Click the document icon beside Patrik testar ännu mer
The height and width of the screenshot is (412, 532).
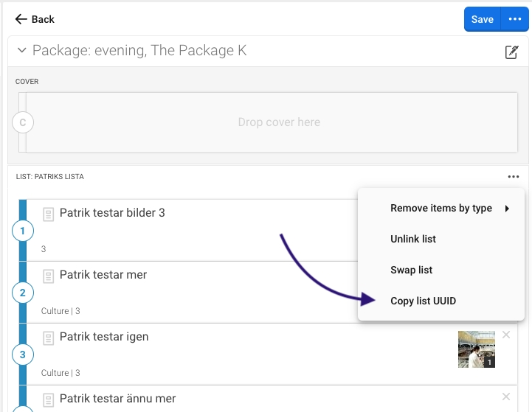pyautogui.click(x=49, y=400)
